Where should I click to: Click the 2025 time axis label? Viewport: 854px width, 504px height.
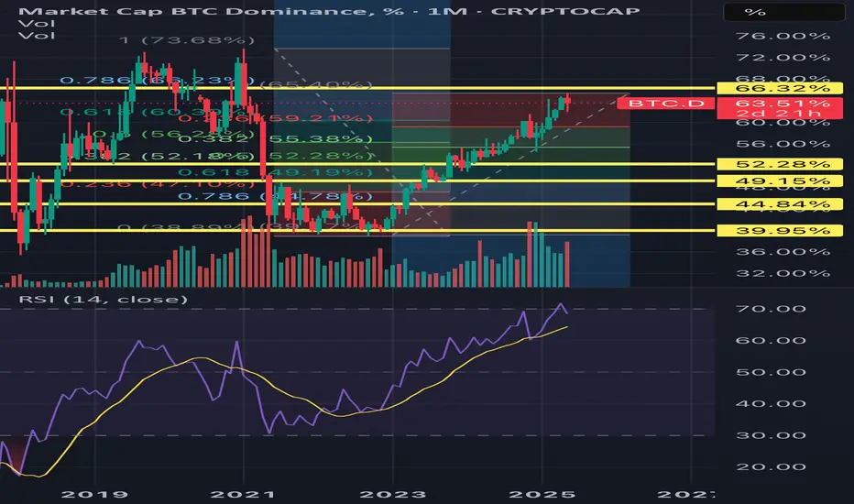tap(542, 494)
